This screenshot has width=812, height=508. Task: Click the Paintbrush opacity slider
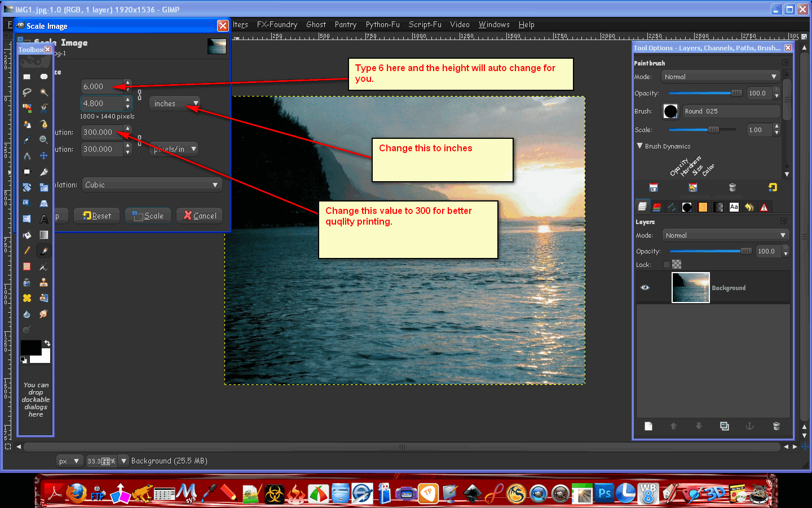tap(705, 93)
